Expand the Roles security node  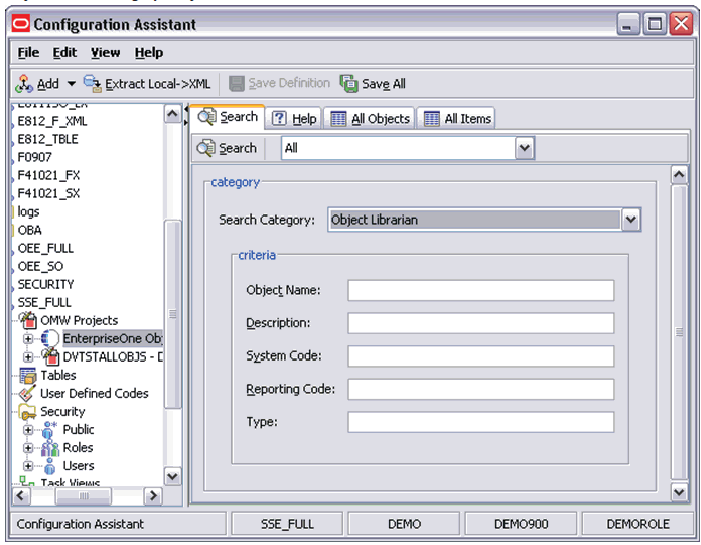point(28,448)
